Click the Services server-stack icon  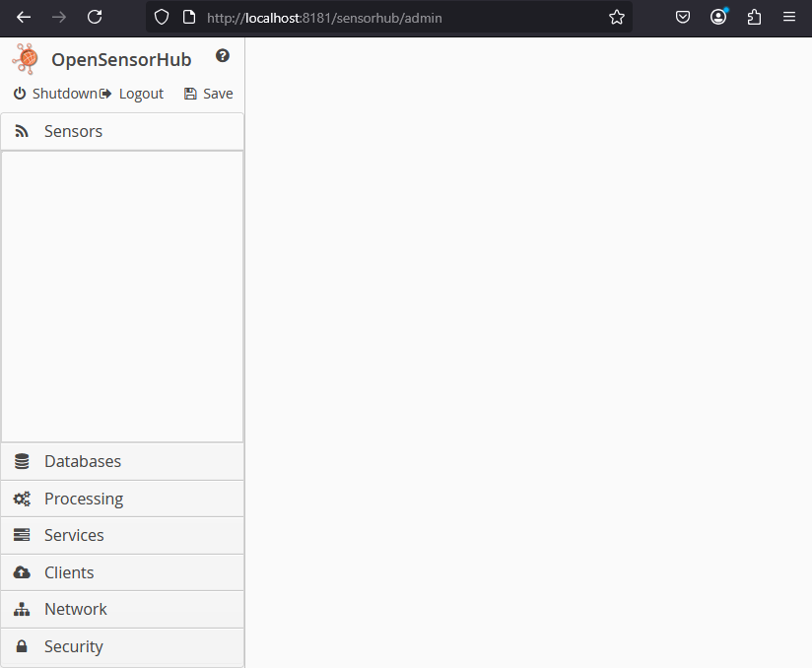tap(22, 534)
